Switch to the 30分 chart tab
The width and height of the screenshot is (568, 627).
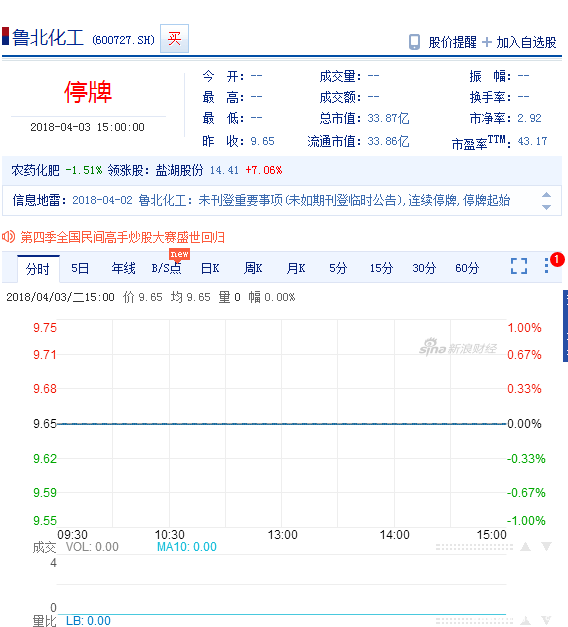424,268
